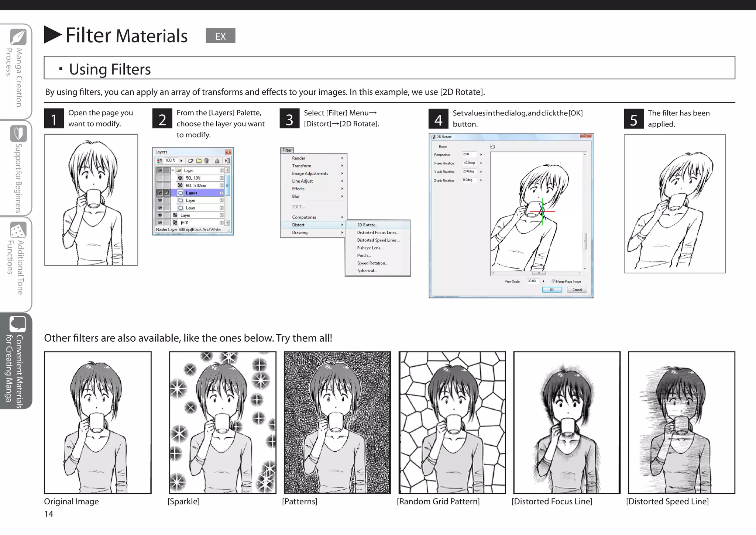The image size is (756, 535).
Task: Choose 2D Rotate... from Distort submenu
Action: point(378,225)
